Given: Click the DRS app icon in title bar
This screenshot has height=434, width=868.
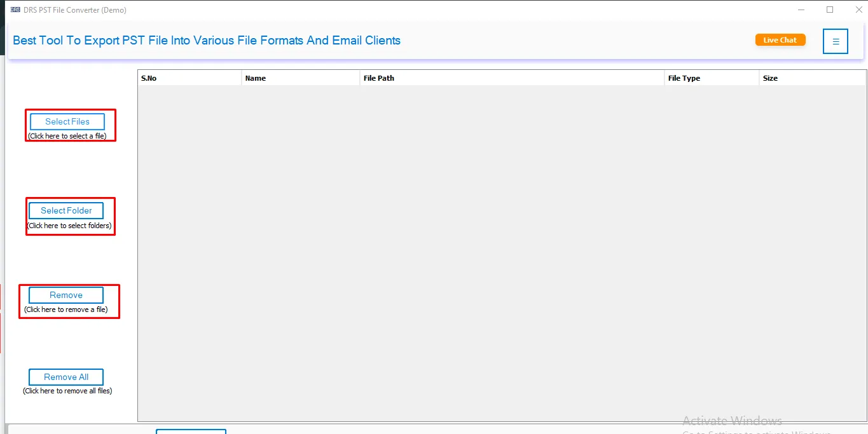Looking at the screenshot, I should 15,10.
